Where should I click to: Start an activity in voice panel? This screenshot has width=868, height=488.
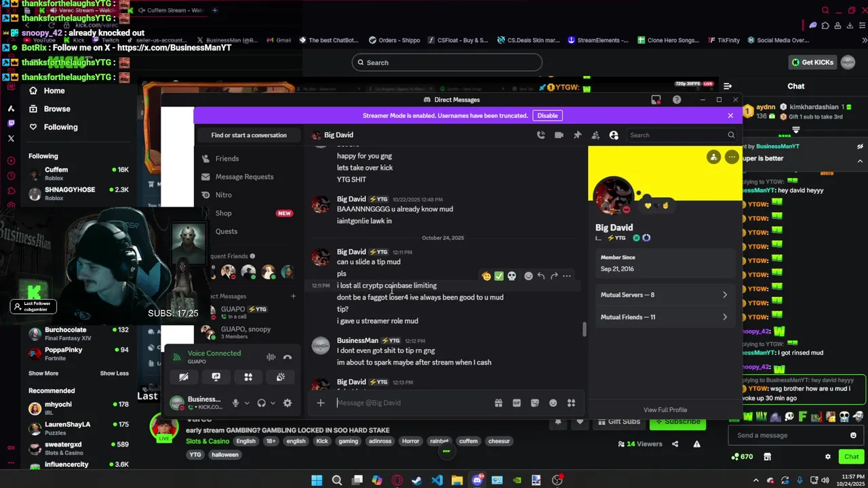(x=248, y=377)
